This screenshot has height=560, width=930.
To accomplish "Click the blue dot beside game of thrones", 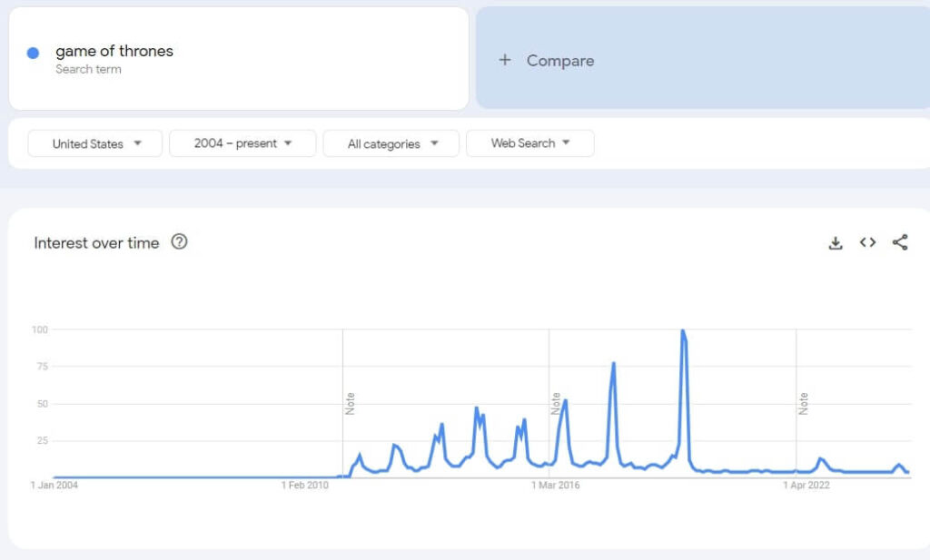I will (x=34, y=53).
